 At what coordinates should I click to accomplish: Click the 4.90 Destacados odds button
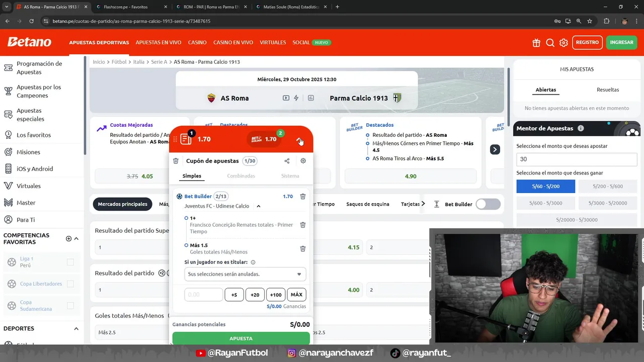[411, 176]
